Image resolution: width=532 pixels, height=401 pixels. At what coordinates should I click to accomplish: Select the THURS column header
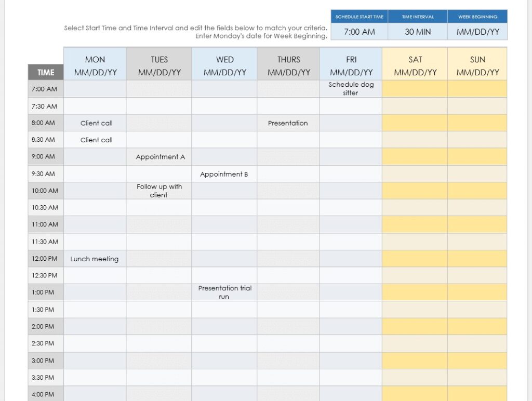coord(288,64)
